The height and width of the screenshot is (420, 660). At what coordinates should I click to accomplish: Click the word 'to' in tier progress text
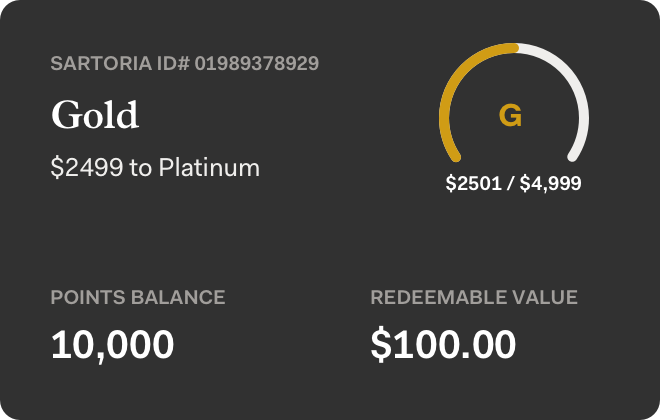pos(139,167)
